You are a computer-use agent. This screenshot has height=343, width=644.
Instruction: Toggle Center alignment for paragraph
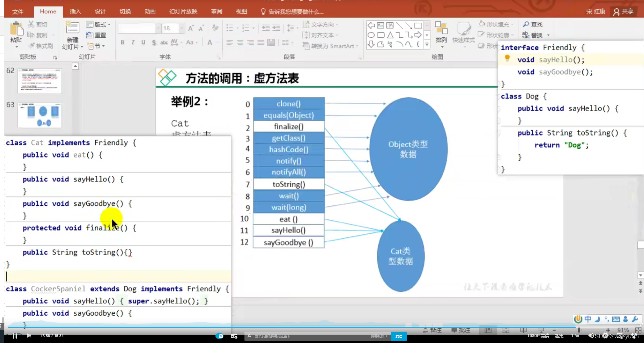240,42
